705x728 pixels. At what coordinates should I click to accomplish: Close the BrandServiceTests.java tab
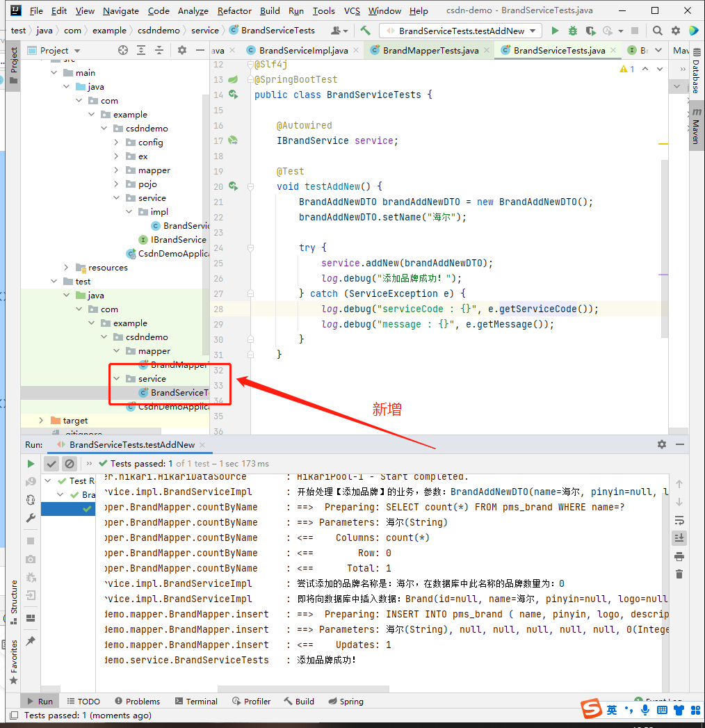pos(613,50)
